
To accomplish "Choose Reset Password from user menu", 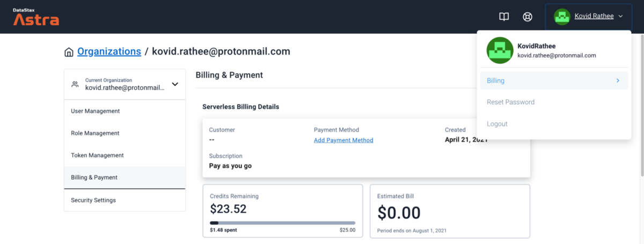I will pyautogui.click(x=510, y=102).
